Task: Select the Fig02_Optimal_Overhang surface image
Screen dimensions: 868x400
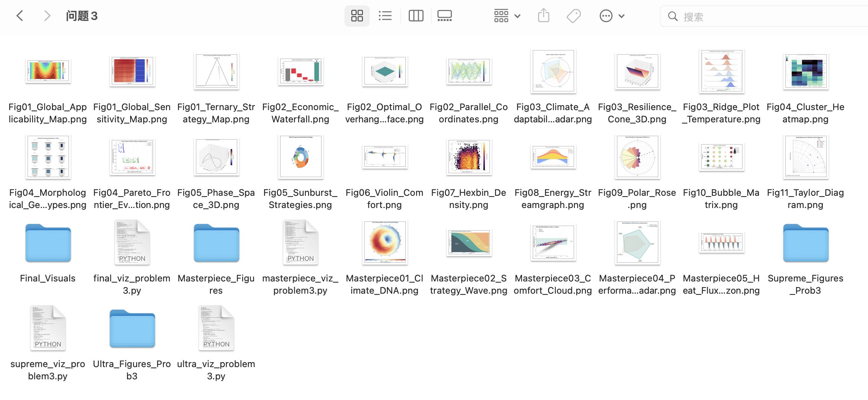Action: 385,71
